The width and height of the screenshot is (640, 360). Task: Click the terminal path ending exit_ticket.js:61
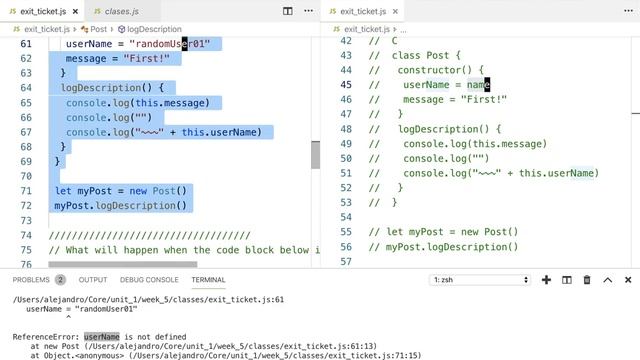pyautogui.click(x=148, y=300)
